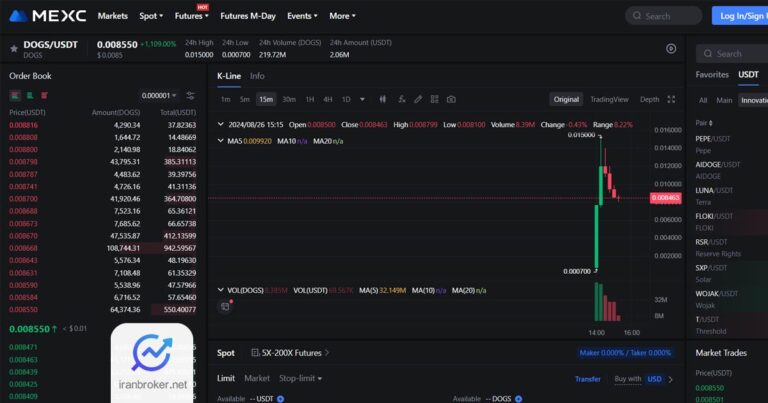Image resolution: width=768 pixels, height=403 pixels.
Task: Click the chart layout grid icon
Action: pyautogui.click(x=434, y=99)
